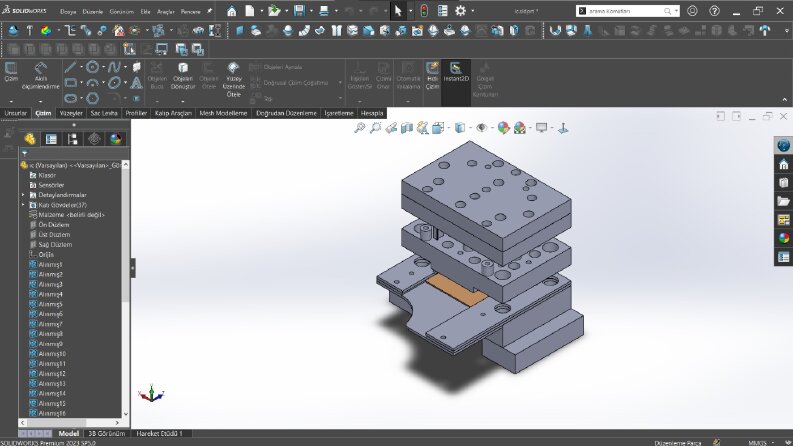
Task: Click the Help question mark icon
Action: [x=714, y=11]
